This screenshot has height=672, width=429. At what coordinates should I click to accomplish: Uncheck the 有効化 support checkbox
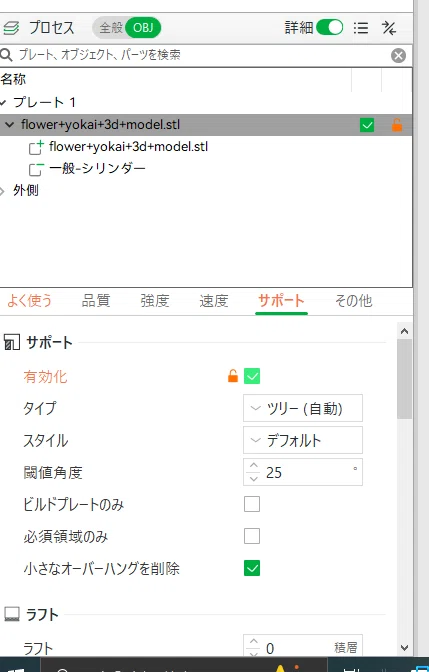pos(252,376)
